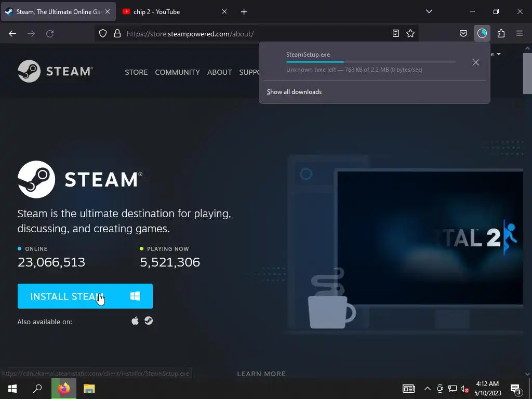Click the address bar URL field
532x399 pixels.
click(x=256, y=34)
